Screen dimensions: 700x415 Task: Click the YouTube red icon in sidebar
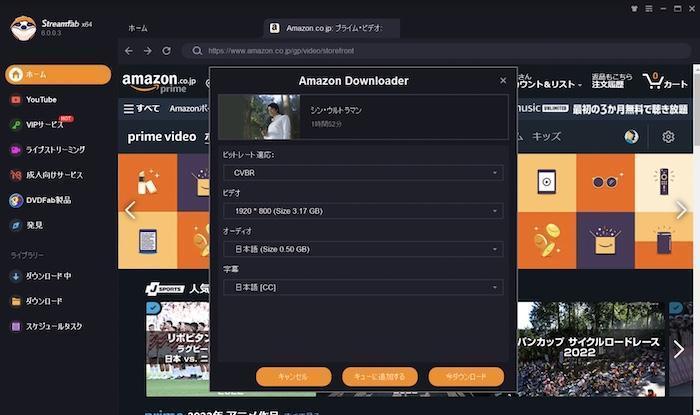(x=16, y=100)
